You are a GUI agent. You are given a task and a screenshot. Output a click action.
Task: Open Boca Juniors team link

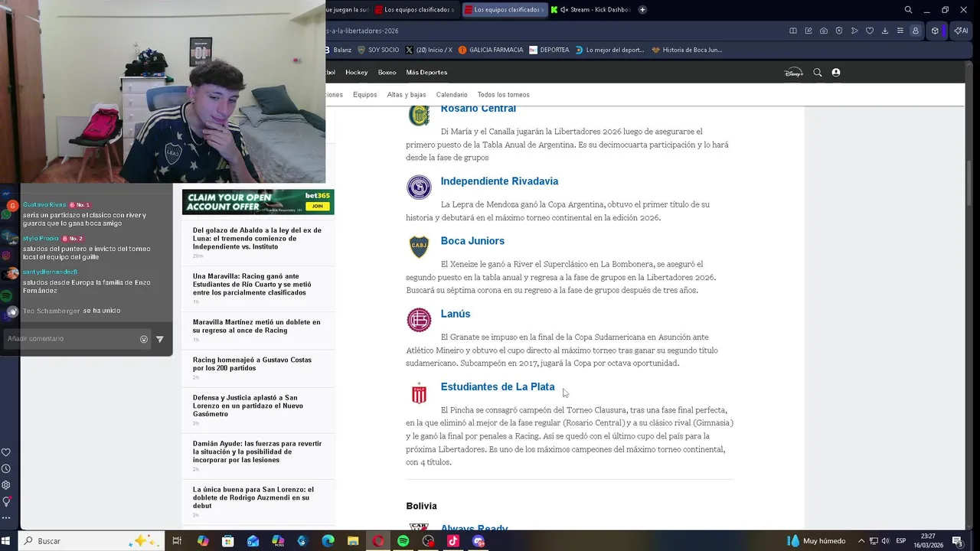472,241
